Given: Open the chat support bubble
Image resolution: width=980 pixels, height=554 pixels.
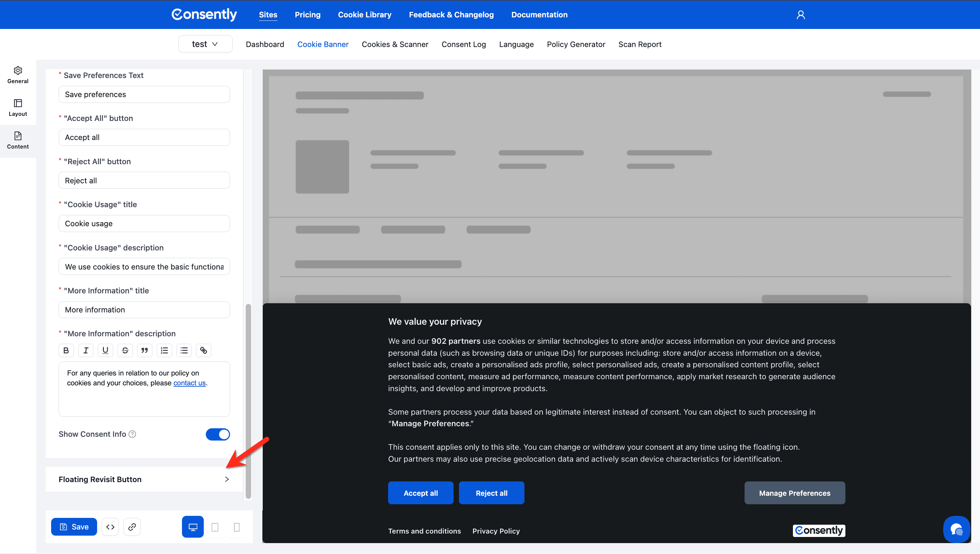Looking at the screenshot, I should tap(956, 529).
